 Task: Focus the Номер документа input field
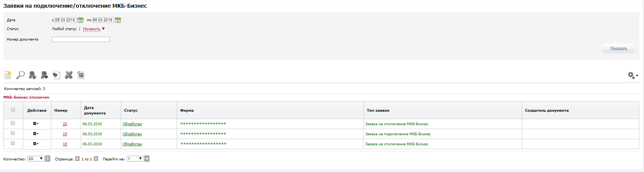(x=81, y=39)
